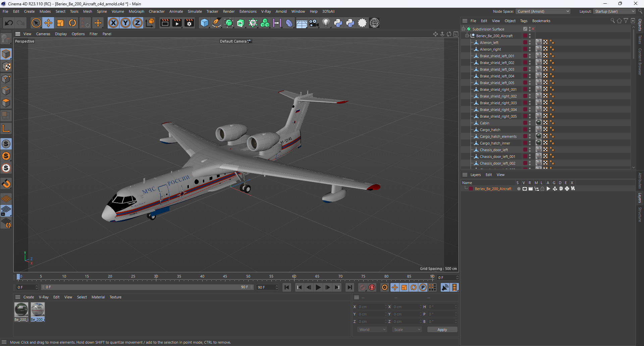Add a Camera object icon
The height and width of the screenshot is (346, 644).
pos(314,23)
